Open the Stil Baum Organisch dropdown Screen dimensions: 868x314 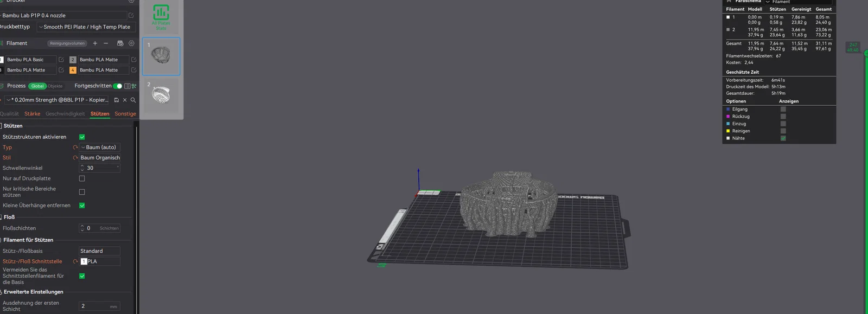click(99, 158)
